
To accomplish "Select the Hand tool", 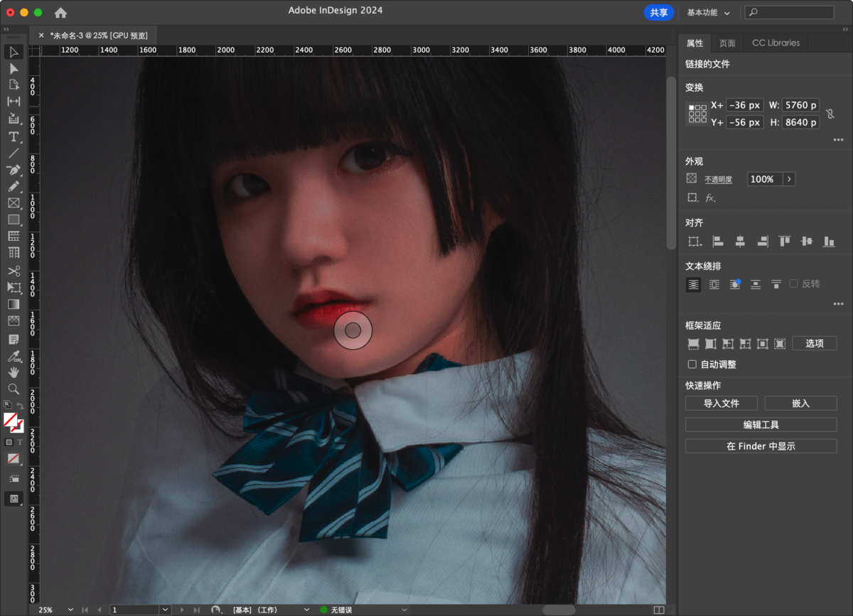I will (14, 372).
